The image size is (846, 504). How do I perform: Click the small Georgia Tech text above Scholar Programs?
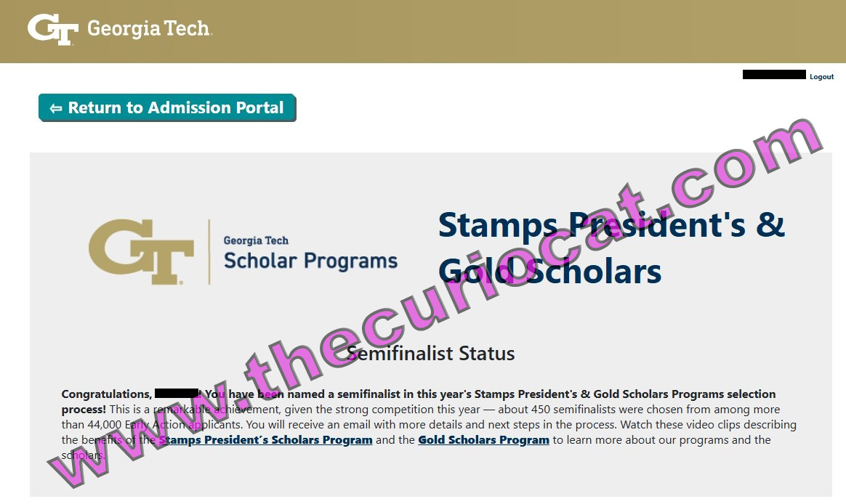click(257, 240)
